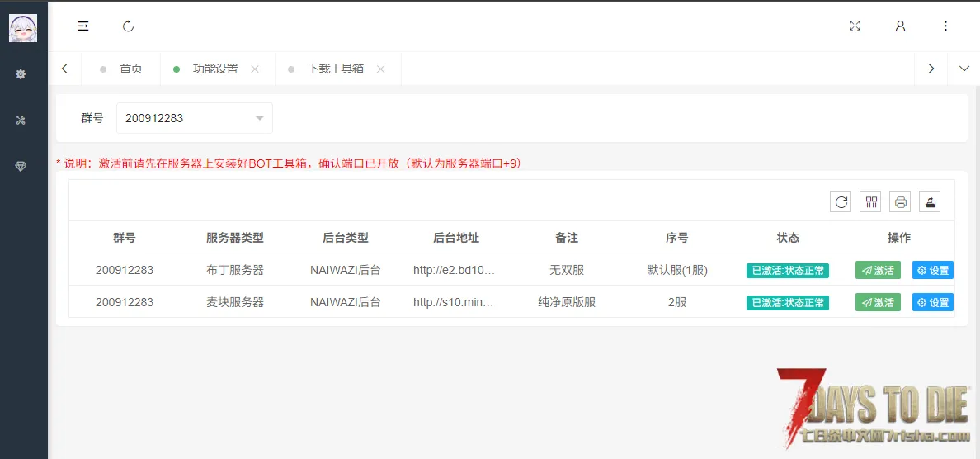The height and width of the screenshot is (459, 980).
Task: Switch to the 首页 tab
Action: pos(130,69)
